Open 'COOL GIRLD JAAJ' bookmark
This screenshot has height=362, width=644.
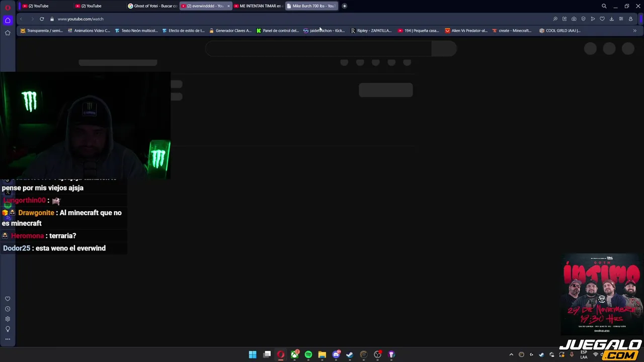coord(560,31)
